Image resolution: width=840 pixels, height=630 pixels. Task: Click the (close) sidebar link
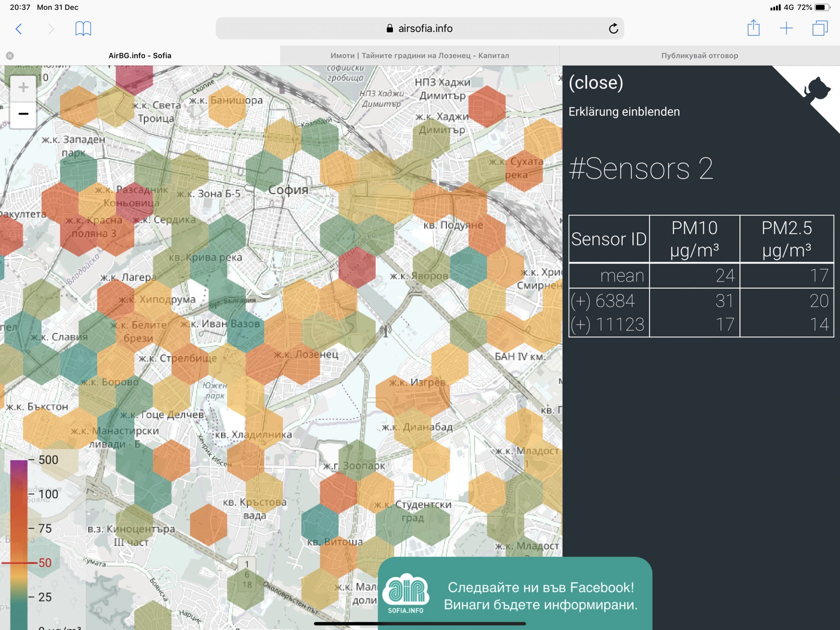click(596, 83)
